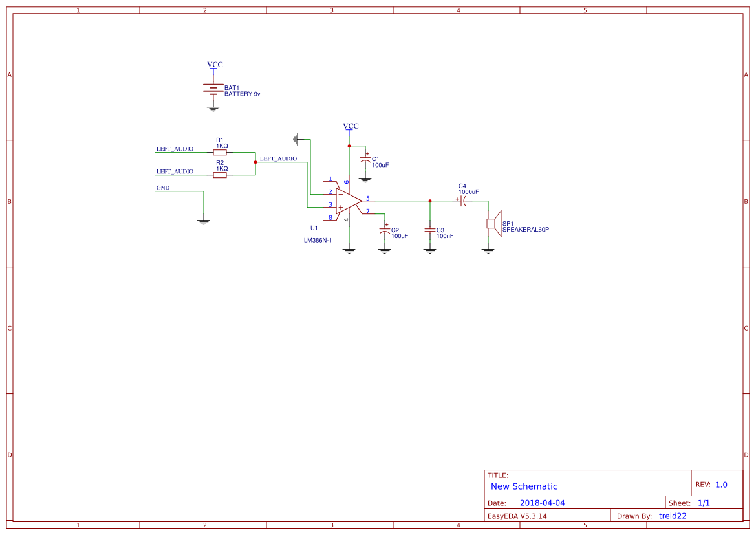Select the ground symbol below BAT1
Viewport: 756px width, 535px height.
212,107
